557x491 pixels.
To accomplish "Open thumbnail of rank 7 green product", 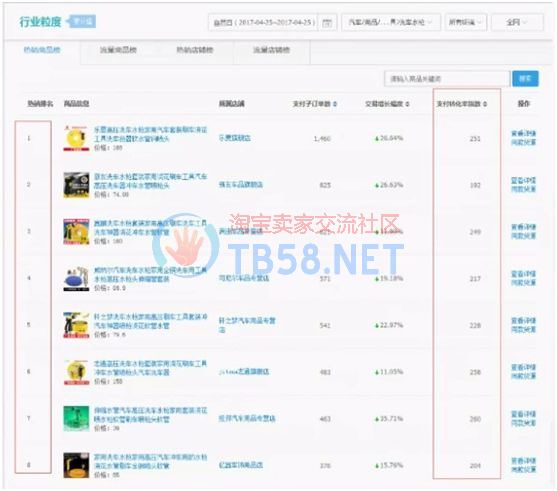I will [x=76, y=419].
